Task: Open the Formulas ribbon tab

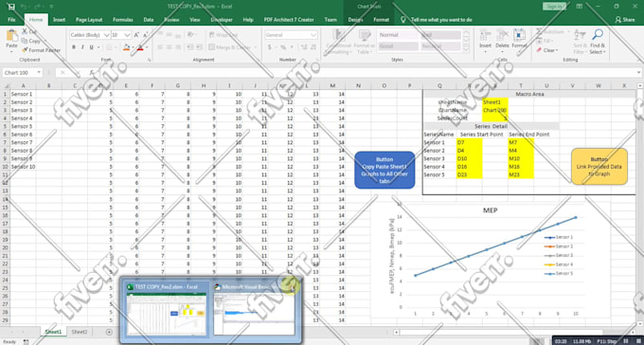Action: click(123, 19)
